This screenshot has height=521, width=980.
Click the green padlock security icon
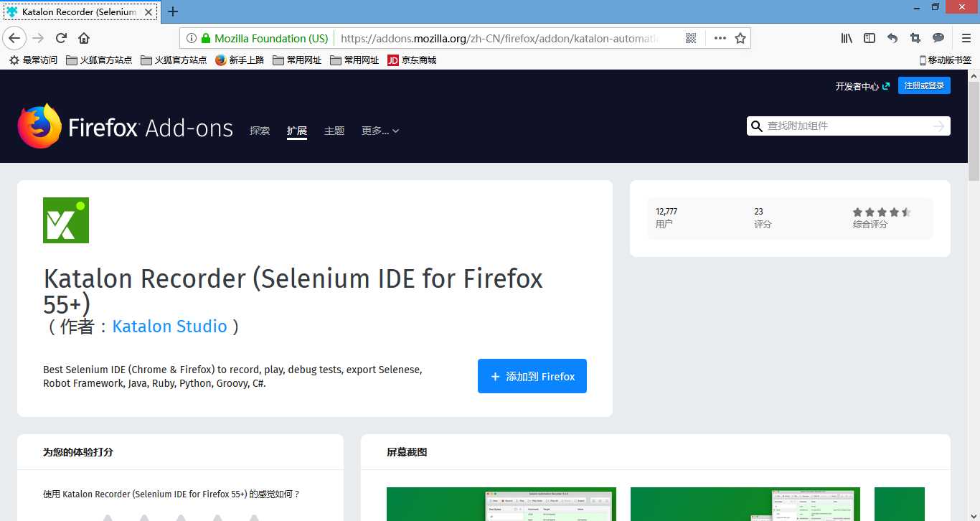pyautogui.click(x=206, y=38)
